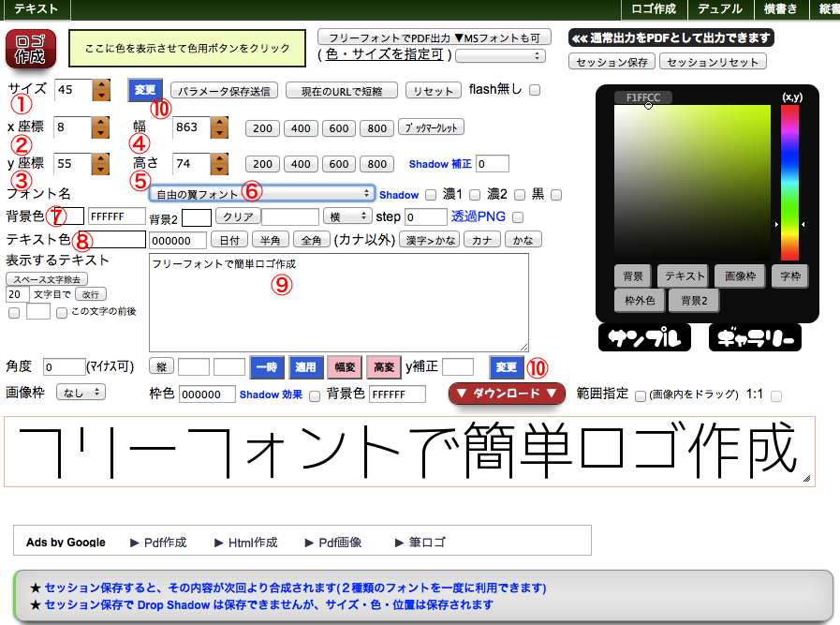Click the red ロゴ作成 logo icon

(x=31, y=50)
